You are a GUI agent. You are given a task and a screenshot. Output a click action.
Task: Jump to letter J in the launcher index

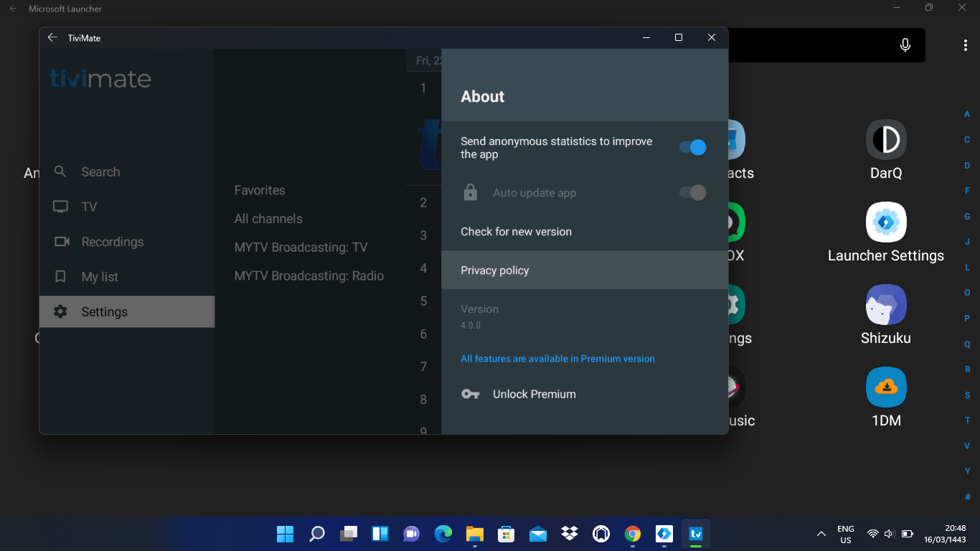tap(967, 242)
